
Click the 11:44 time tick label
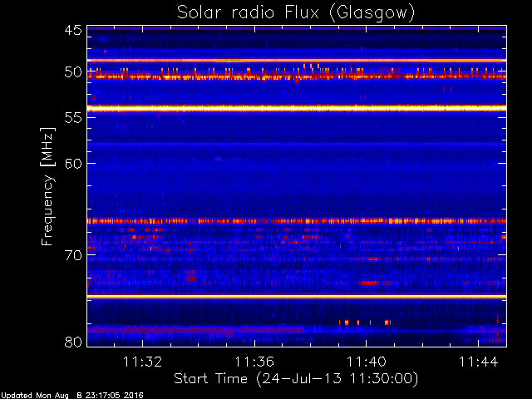[479, 362]
